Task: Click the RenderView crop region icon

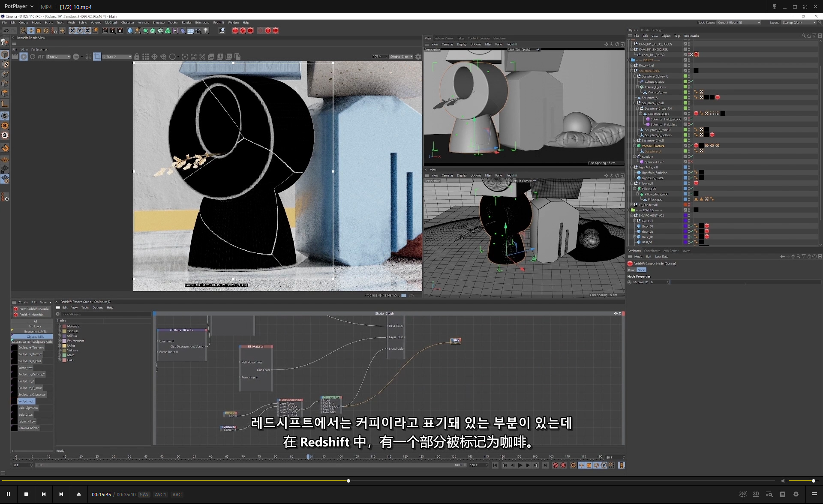Action: point(97,57)
